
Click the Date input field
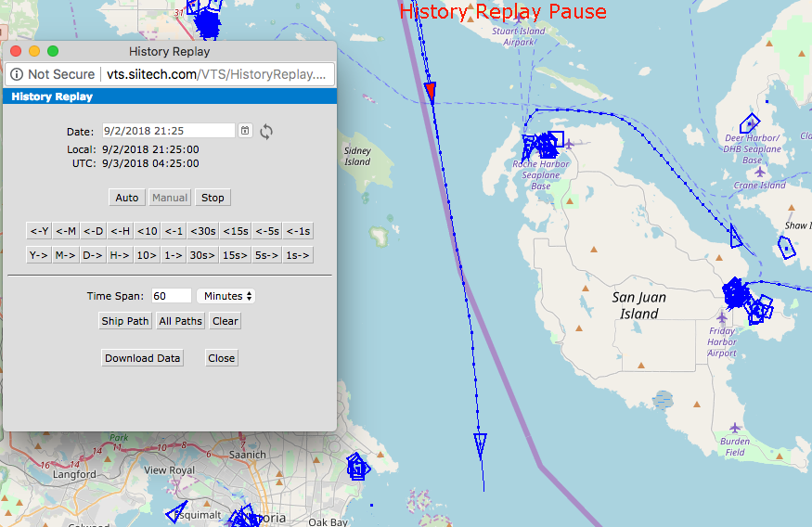coord(168,131)
